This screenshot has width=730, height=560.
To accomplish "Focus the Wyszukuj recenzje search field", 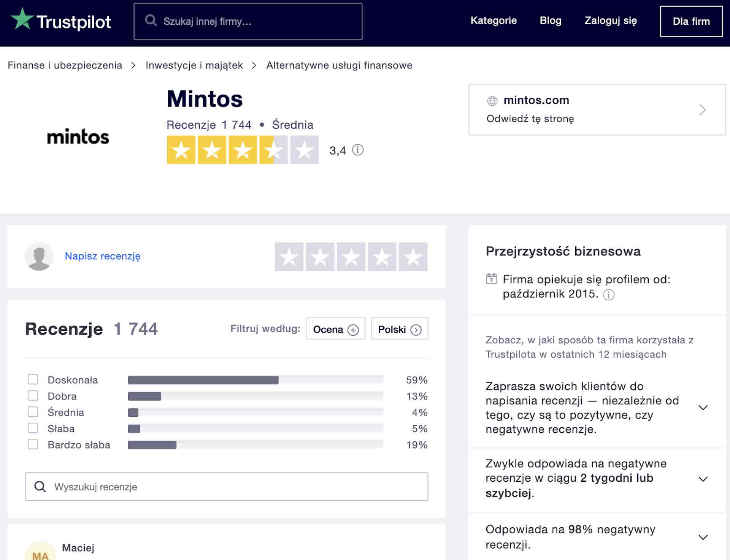I will click(227, 487).
